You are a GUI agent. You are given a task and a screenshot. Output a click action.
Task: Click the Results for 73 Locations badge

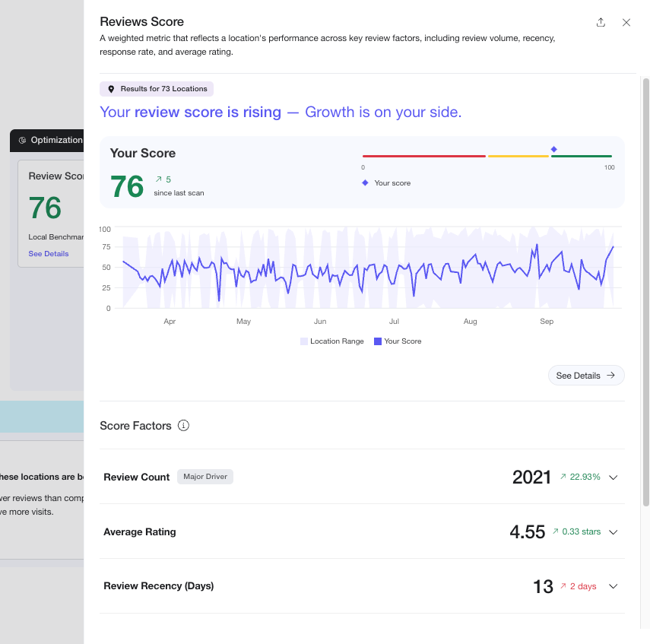157,89
